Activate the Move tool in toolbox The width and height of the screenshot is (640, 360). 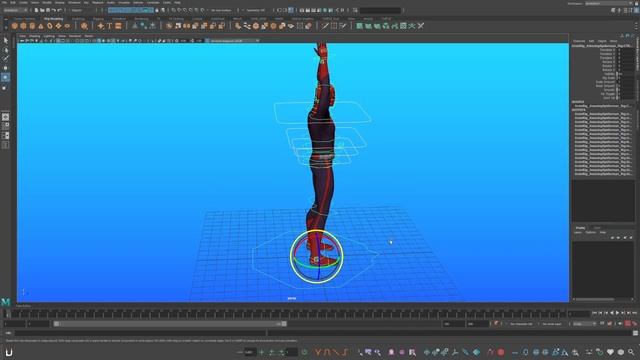click(6, 68)
